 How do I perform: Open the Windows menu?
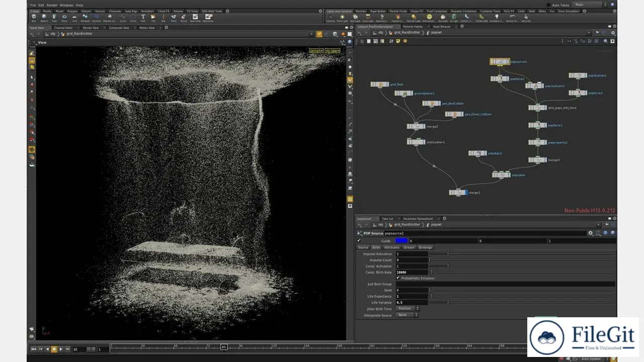click(66, 5)
